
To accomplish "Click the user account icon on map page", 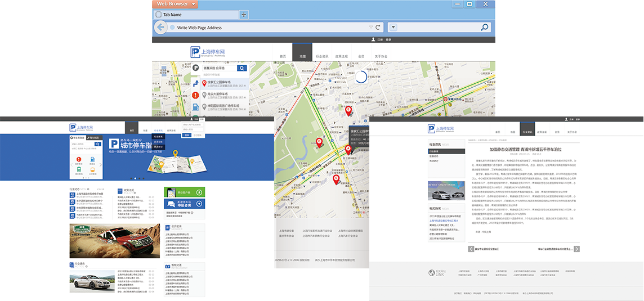I will pyautogui.click(x=373, y=40).
